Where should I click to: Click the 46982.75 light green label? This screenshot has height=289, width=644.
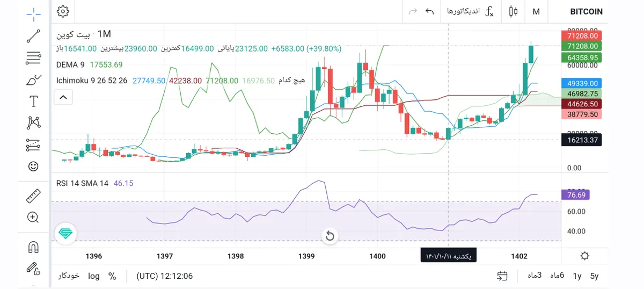point(581,93)
